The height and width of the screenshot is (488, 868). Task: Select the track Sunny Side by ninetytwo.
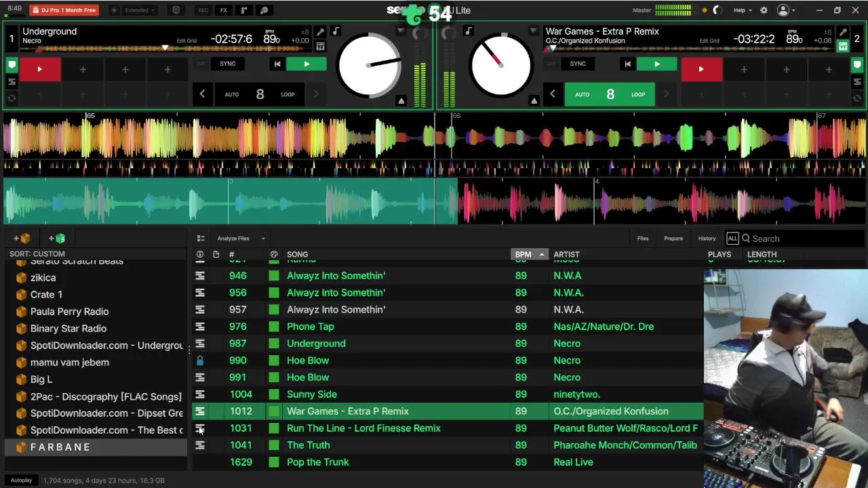[x=448, y=394]
